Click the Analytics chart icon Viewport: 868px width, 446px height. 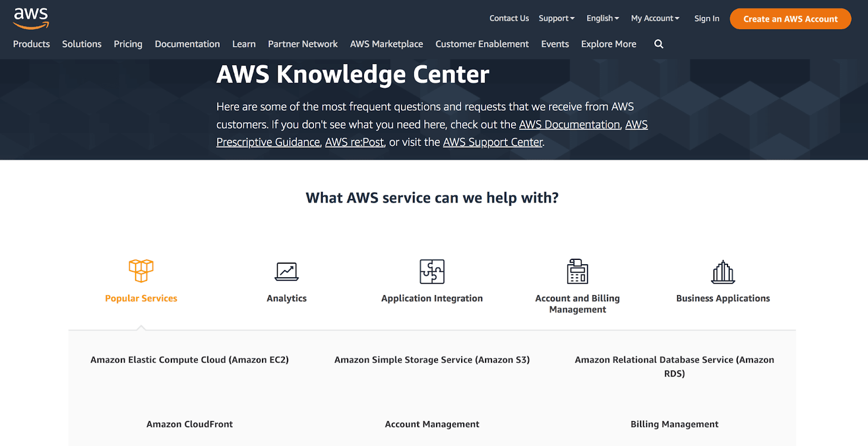coord(286,271)
